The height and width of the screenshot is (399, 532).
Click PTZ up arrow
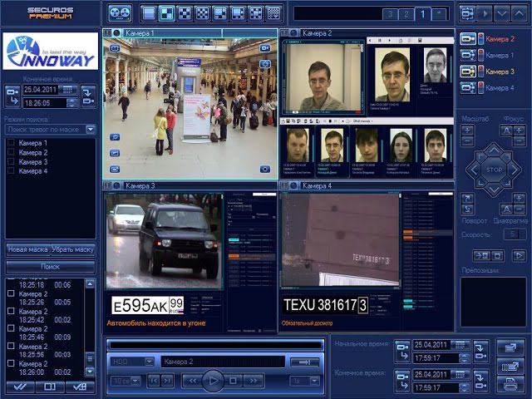pyautogui.click(x=494, y=150)
